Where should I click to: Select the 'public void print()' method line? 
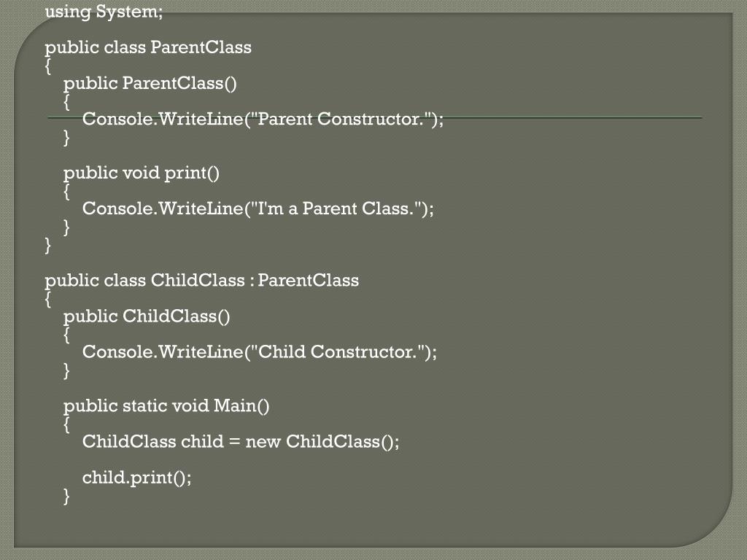click(142, 174)
